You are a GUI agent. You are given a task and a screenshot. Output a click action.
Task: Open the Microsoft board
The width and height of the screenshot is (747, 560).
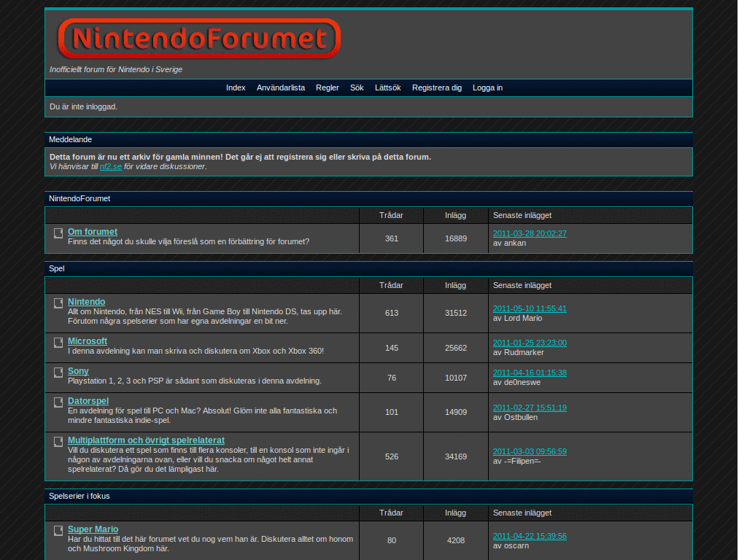coord(88,341)
